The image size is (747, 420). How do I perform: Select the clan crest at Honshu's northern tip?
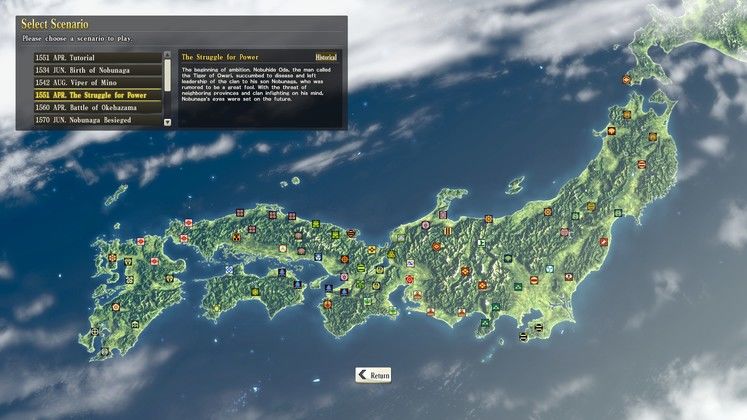628,115
